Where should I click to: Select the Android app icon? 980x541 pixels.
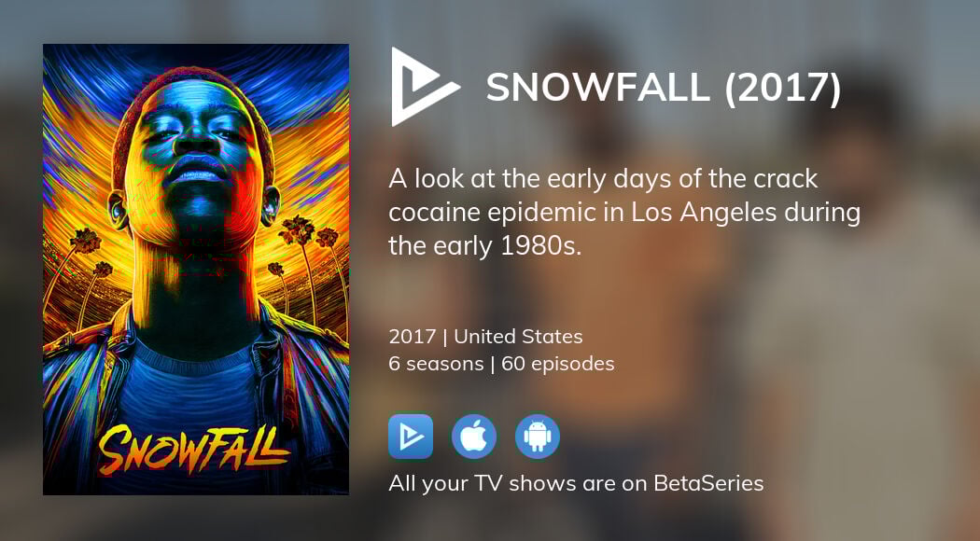coord(538,437)
